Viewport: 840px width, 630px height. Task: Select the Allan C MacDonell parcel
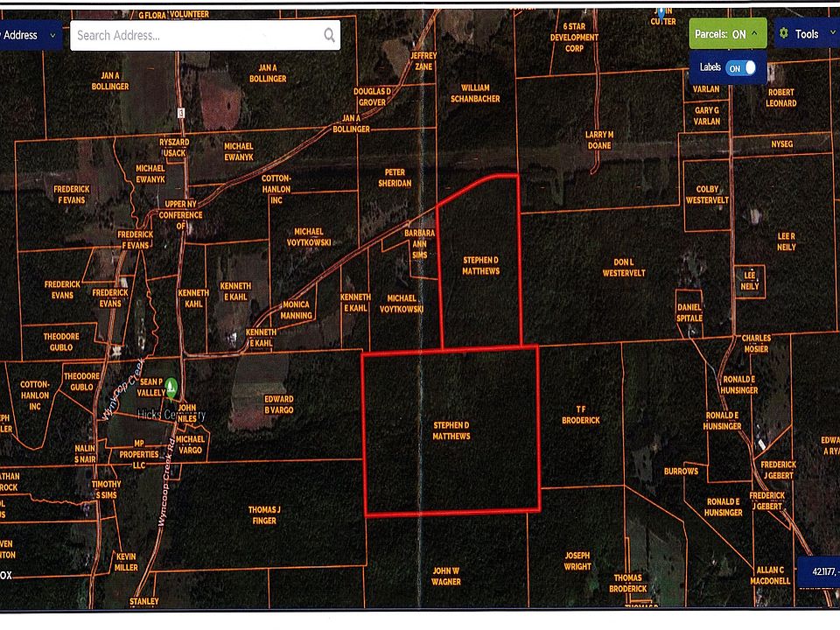coord(770,576)
